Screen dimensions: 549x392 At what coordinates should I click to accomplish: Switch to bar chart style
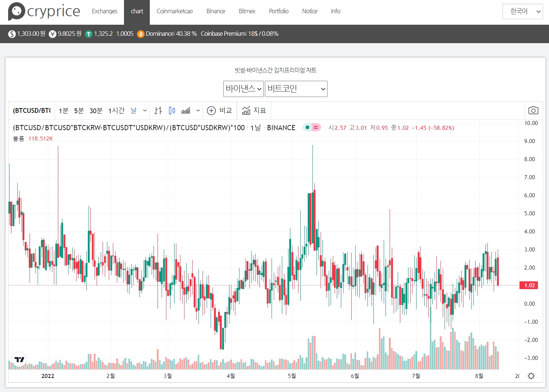[158, 111]
